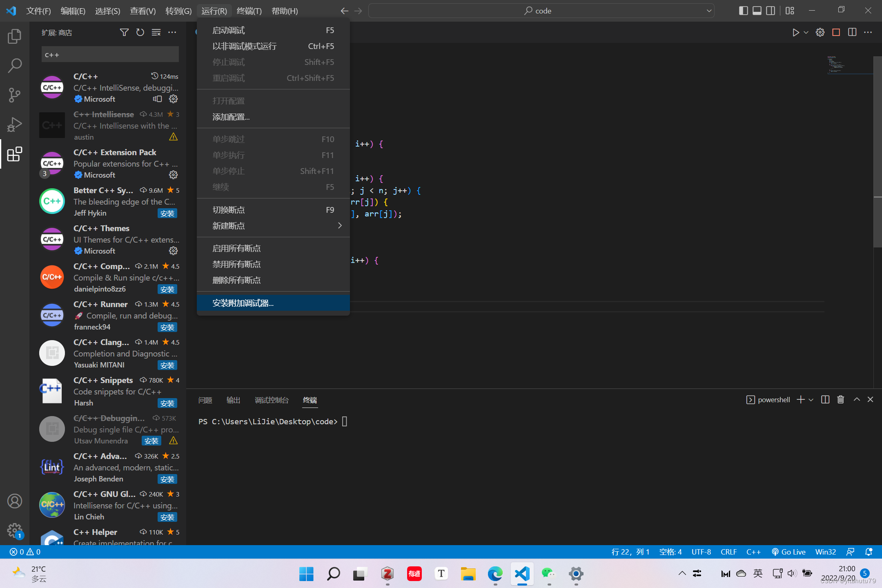The height and width of the screenshot is (588, 882).
Task: Expand the new terminal launch profile dropdown
Action: (811, 399)
